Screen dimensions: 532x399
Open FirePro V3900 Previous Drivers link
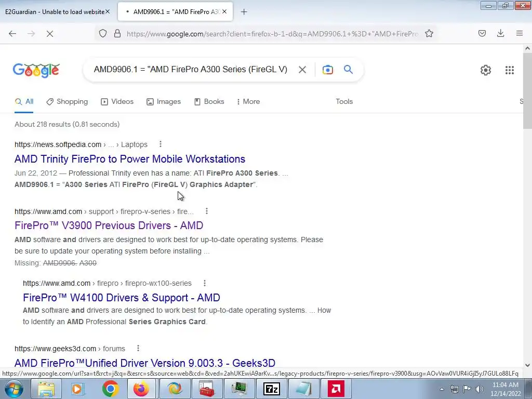point(109,225)
